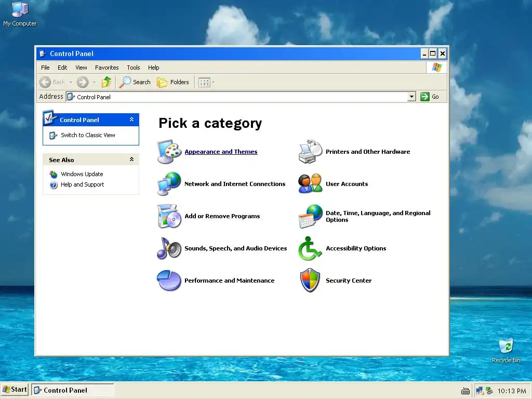Viewport: 532px width, 399px height.
Task: Click the Help and Support question mark icon
Action: (x=54, y=184)
